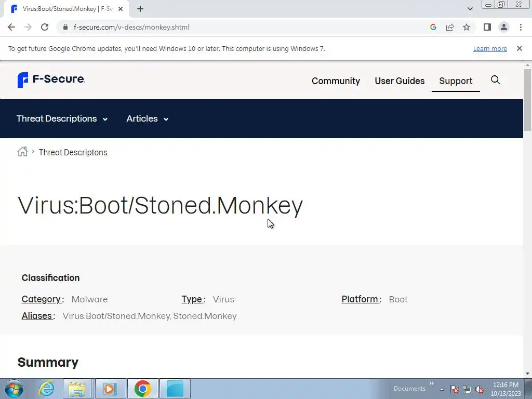Expand the Documents toolbar chevron

tap(432, 383)
